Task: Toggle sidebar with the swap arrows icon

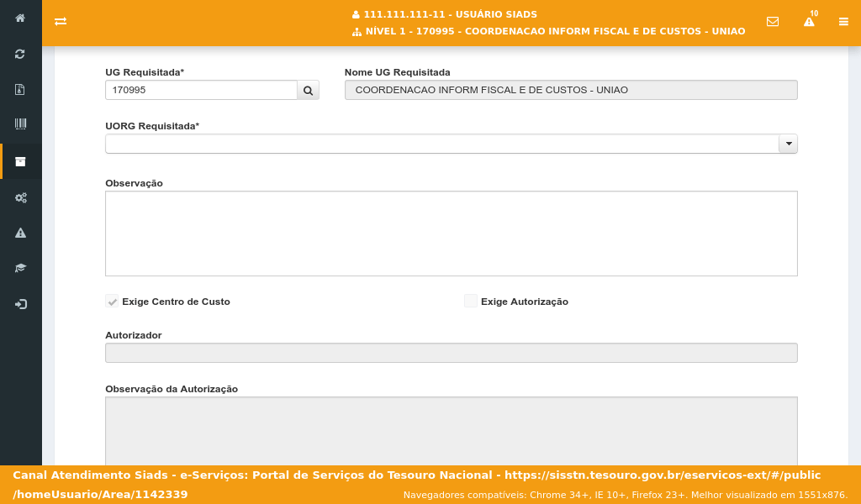Action: coord(61,21)
